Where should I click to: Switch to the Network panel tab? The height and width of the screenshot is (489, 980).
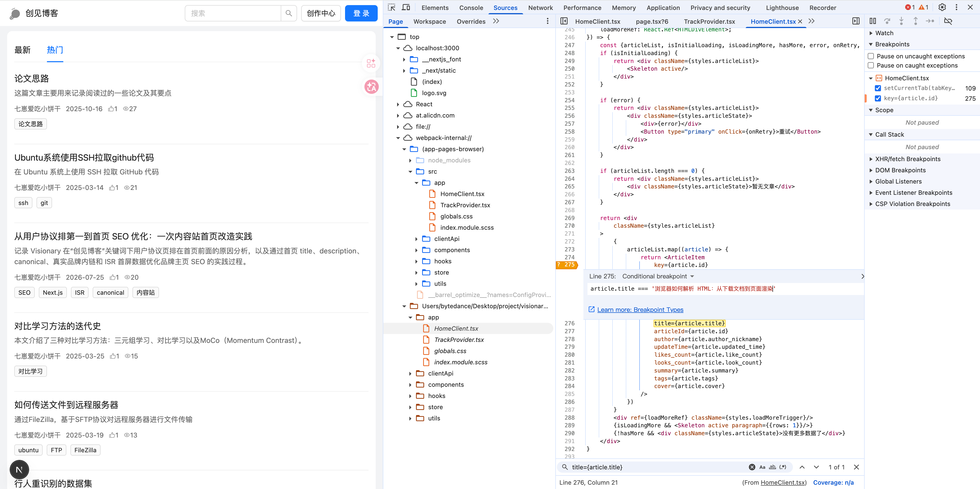point(540,8)
